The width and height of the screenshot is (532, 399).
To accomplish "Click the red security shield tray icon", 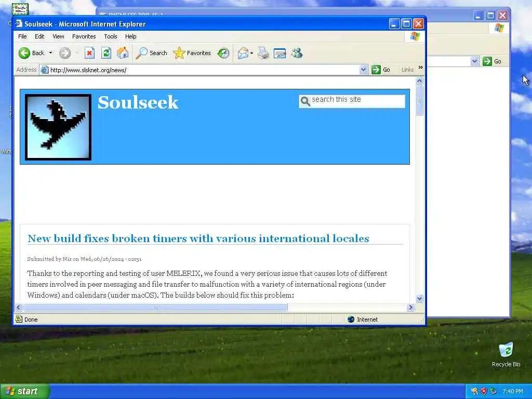I will [484, 391].
